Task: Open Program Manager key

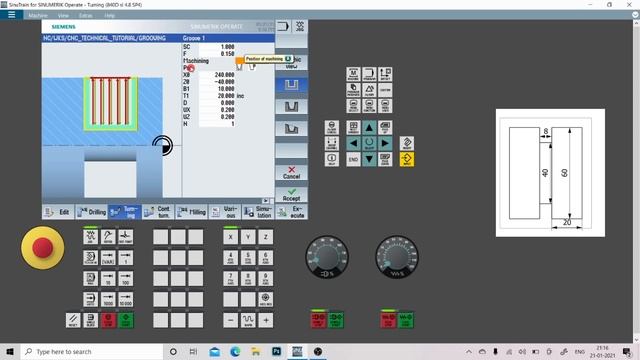Action: (x=353, y=90)
